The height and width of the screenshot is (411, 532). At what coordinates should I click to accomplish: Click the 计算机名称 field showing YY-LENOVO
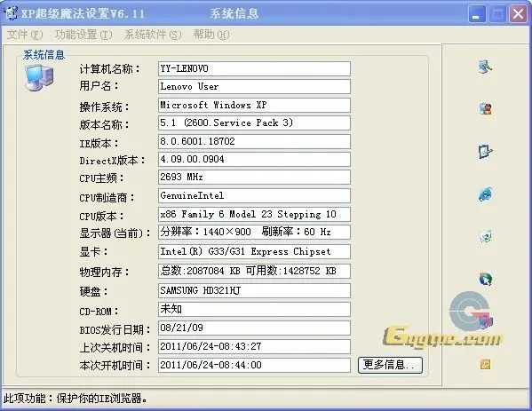(254, 69)
